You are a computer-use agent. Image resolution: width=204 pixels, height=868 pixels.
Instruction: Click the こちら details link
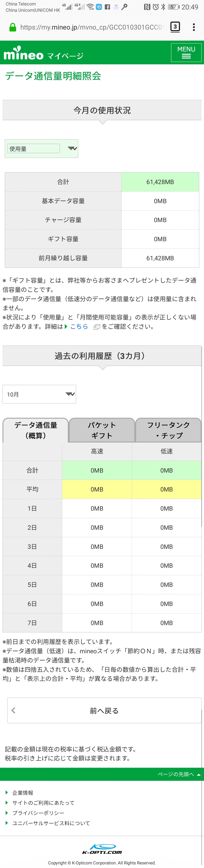click(x=79, y=327)
